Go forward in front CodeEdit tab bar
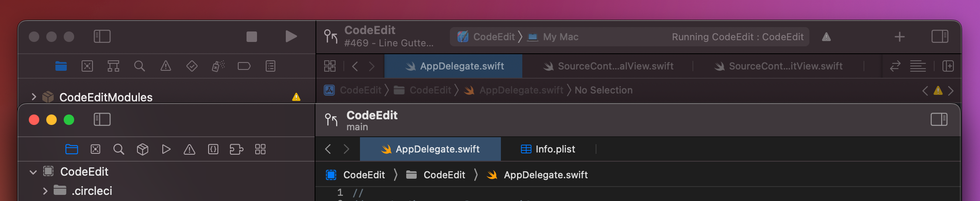 [346, 149]
